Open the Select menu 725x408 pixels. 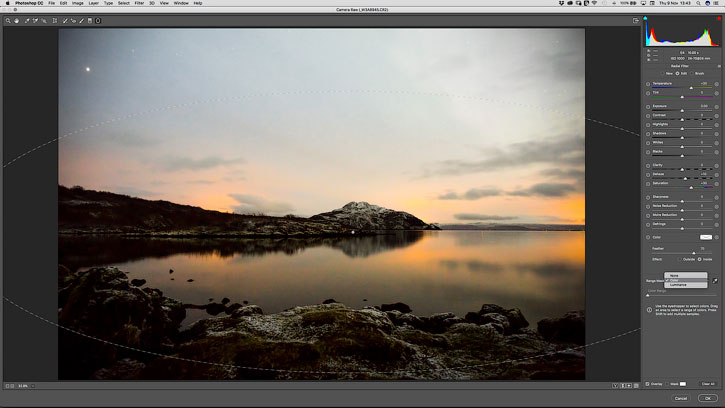123,3
